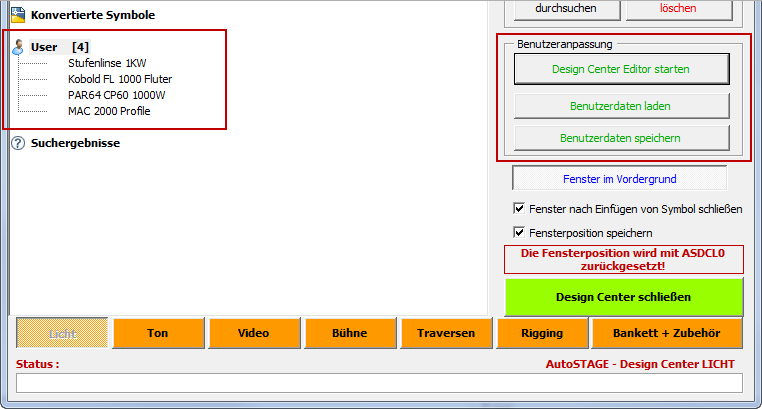Pick the MAC 2000 Profile item
762x409 pixels.
tap(109, 110)
